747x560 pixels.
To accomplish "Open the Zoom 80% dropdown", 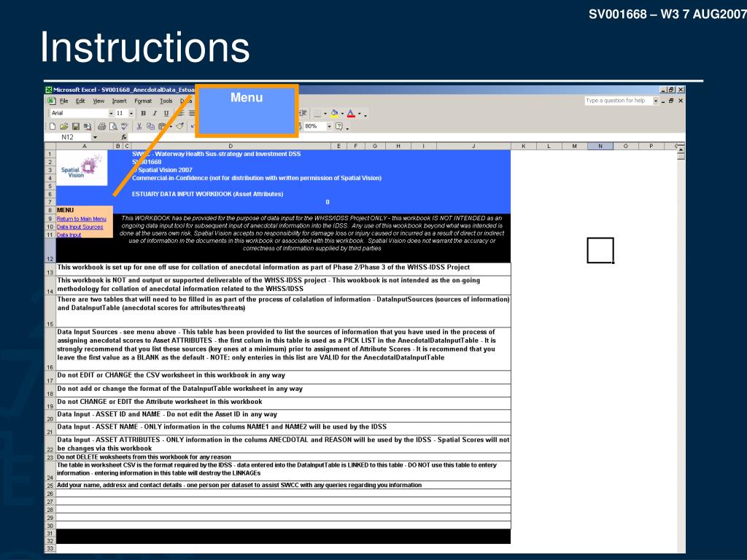I will pos(329,126).
